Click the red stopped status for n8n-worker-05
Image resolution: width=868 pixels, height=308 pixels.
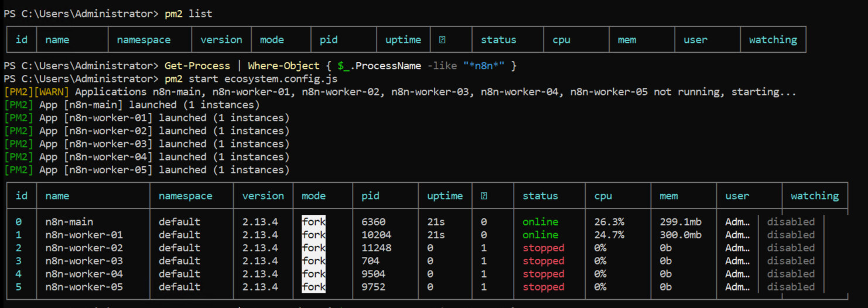click(x=543, y=287)
